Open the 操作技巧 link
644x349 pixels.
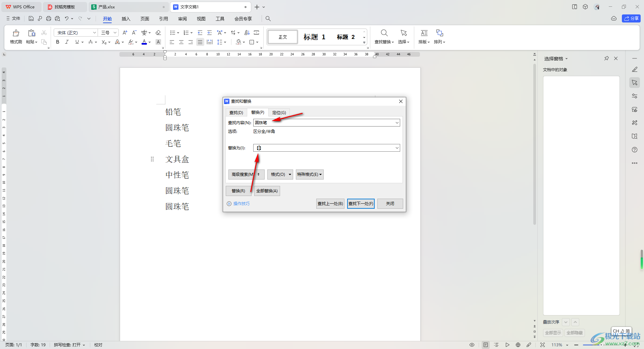(241, 204)
